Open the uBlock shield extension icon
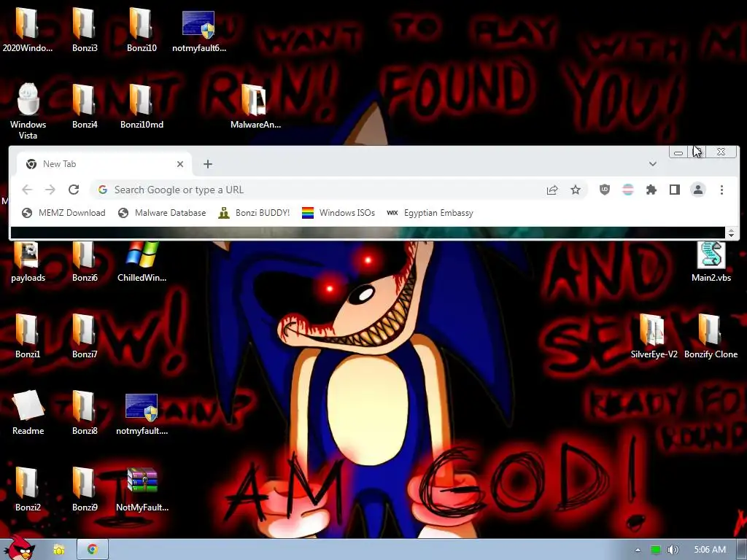The image size is (747, 560). coord(605,190)
